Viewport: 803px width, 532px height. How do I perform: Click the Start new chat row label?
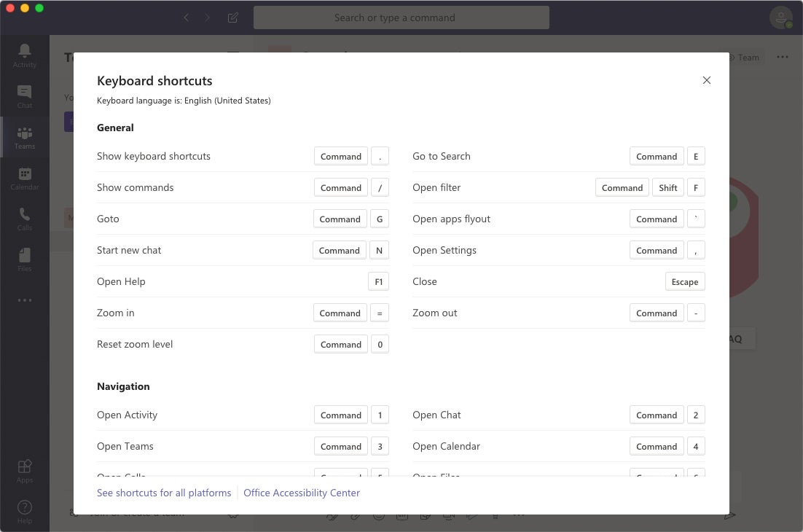point(129,250)
